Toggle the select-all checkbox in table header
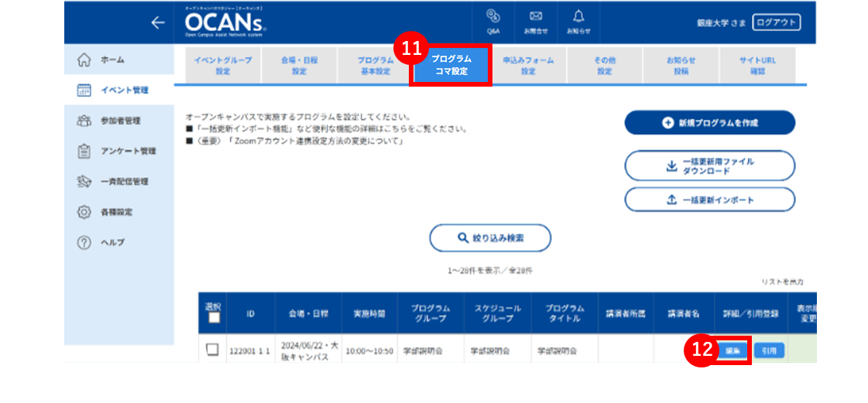 214,317
